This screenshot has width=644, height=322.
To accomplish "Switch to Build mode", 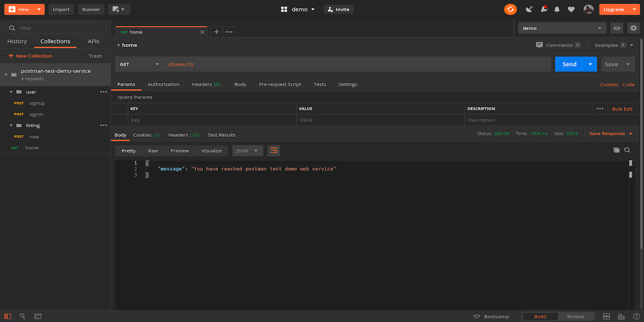I will (x=540, y=316).
